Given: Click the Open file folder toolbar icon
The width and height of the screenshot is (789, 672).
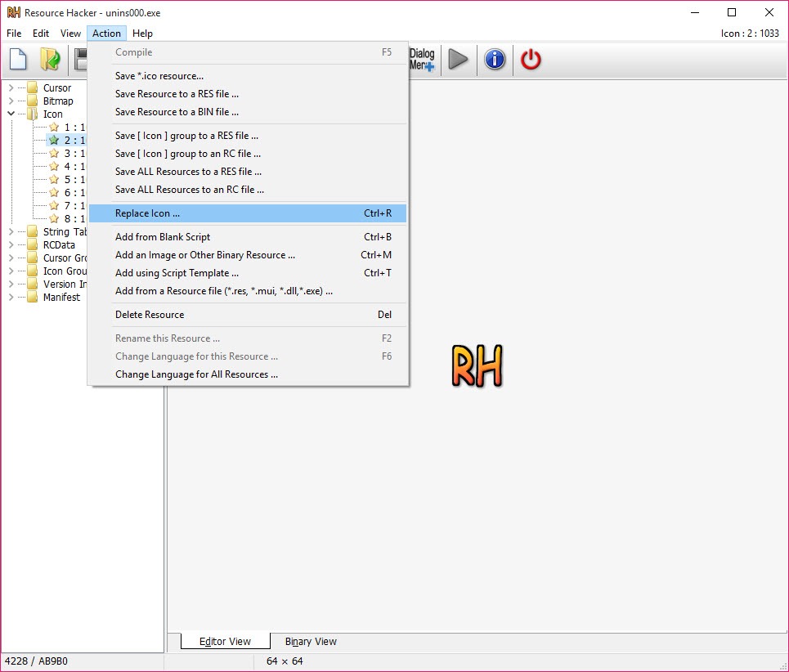Looking at the screenshot, I should tap(51, 60).
